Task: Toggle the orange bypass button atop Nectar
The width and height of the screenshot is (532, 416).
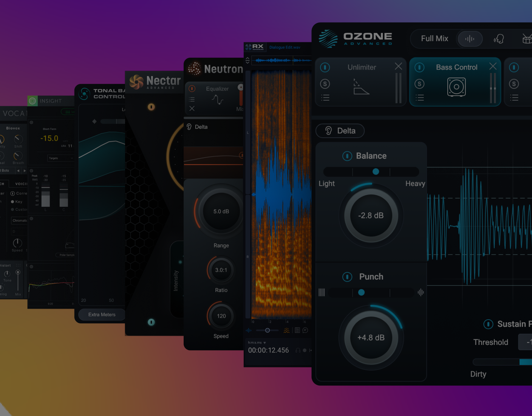Action: coord(151,107)
